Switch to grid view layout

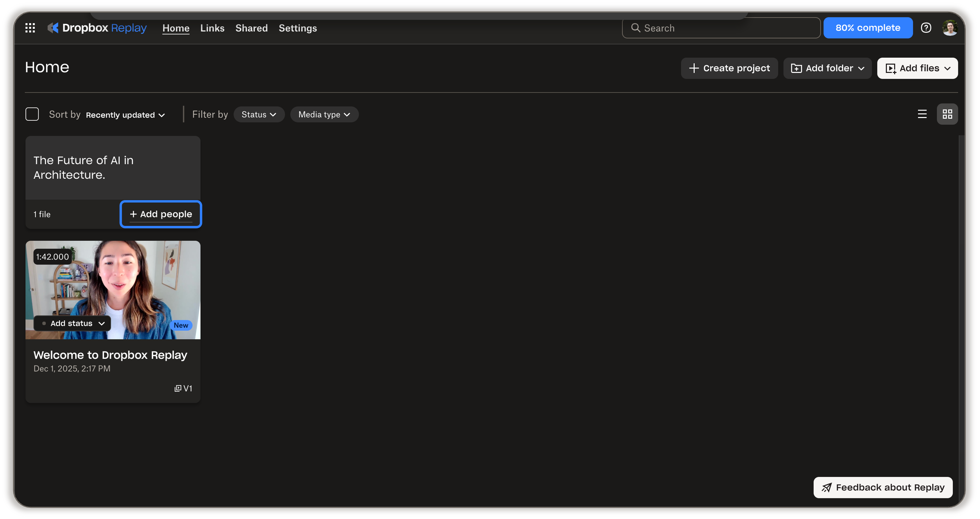(947, 114)
